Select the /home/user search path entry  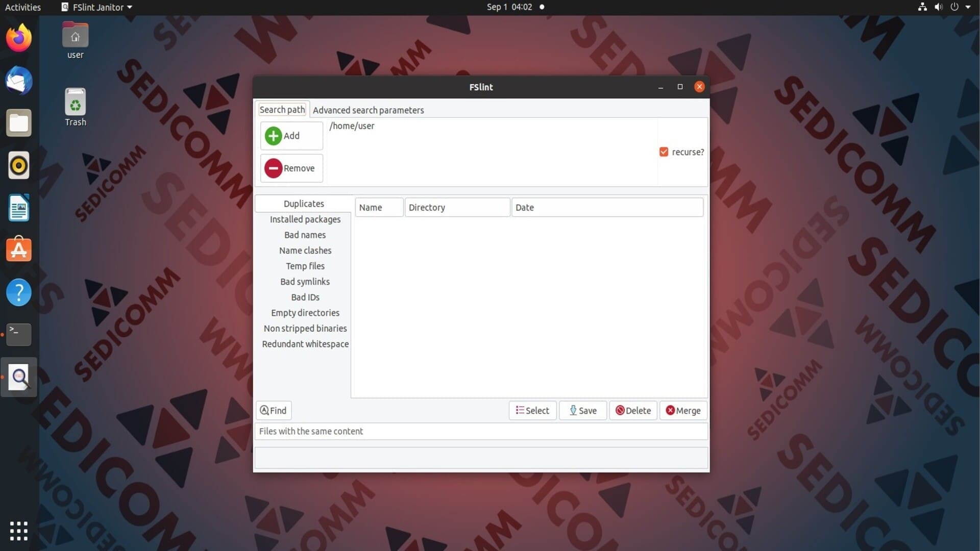(352, 126)
